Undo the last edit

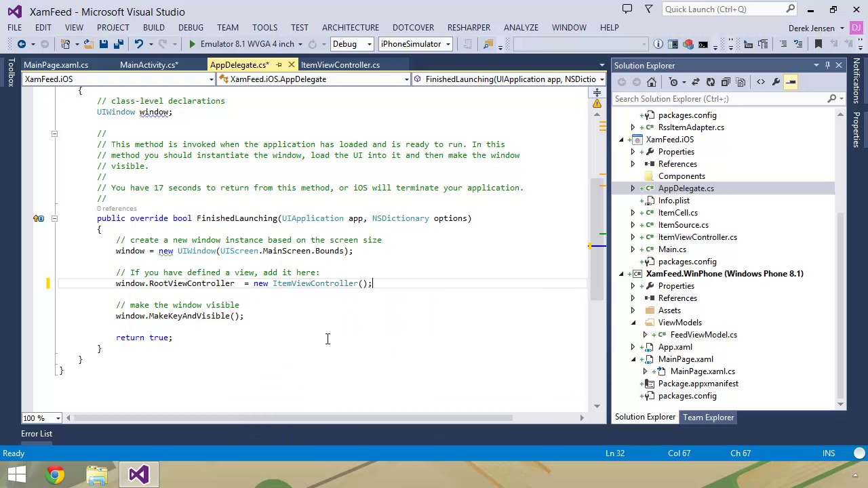(138, 44)
